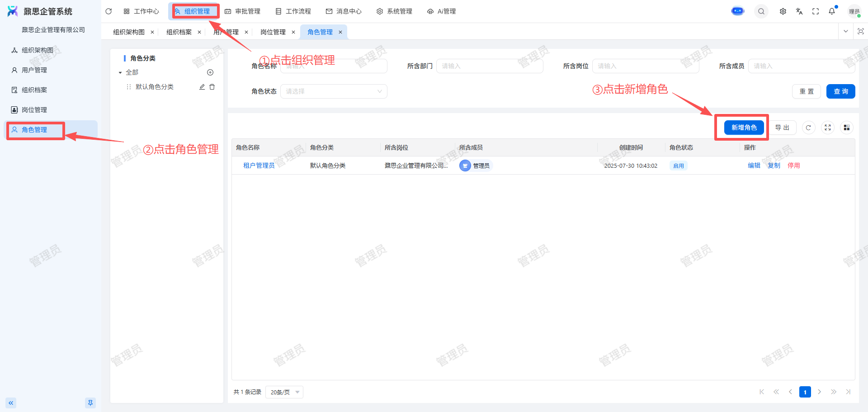Open column settings grid icon
868x412 pixels.
click(x=847, y=128)
